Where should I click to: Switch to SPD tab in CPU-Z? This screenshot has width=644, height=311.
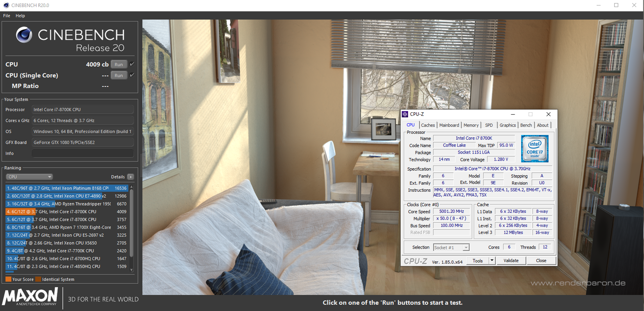pyautogui.click(x=489, y=125)
